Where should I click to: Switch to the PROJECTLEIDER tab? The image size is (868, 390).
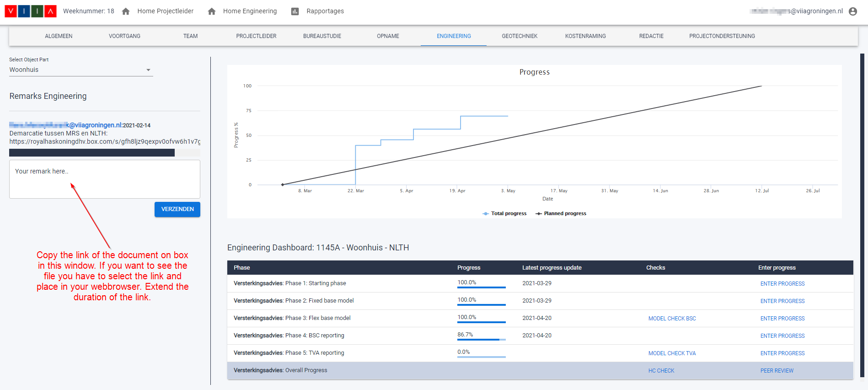point(256,36)
